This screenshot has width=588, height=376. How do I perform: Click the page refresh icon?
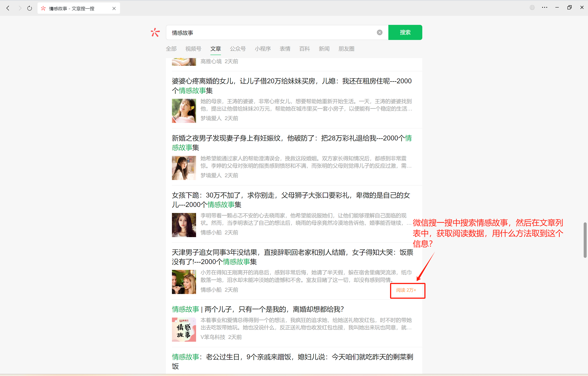click(x=30, y=8)
